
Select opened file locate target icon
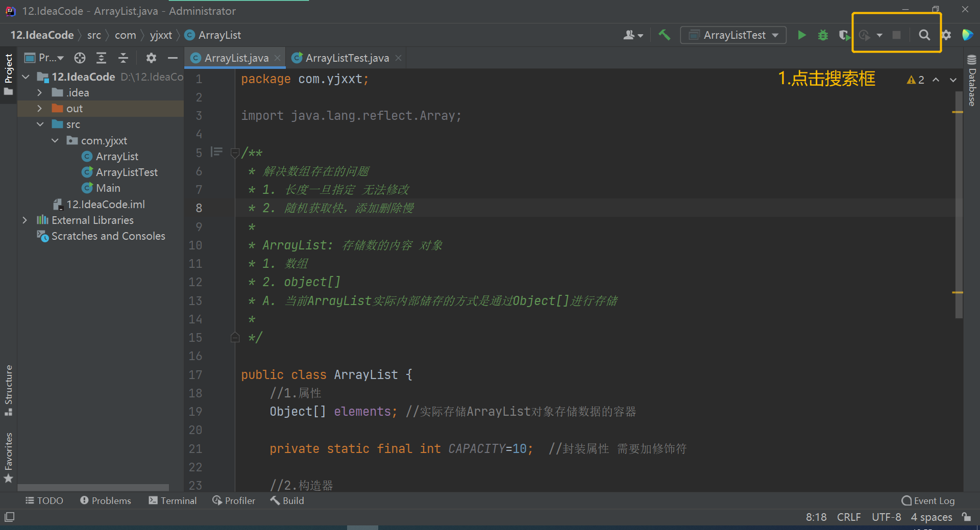pos(80,58)
